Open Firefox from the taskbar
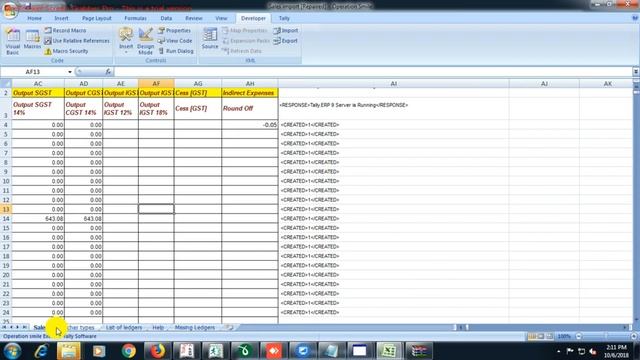This screenshot has width=640, height=360. pos(158,351)
